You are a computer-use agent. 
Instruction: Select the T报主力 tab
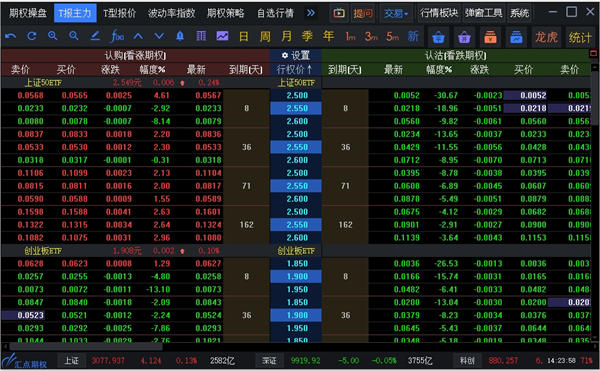point(75,13)
